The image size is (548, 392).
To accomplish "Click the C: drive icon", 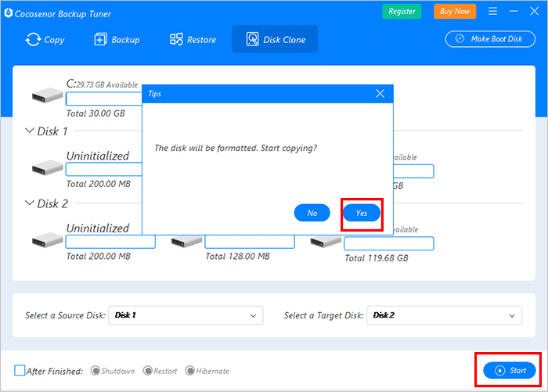I will point(47,95).
